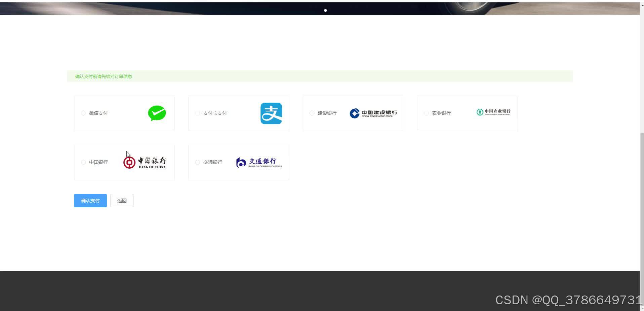Image resolution: width=644 pixels, height=311 pixels.
Task: Click the Bank of China logo
Action: pos(145,163)
